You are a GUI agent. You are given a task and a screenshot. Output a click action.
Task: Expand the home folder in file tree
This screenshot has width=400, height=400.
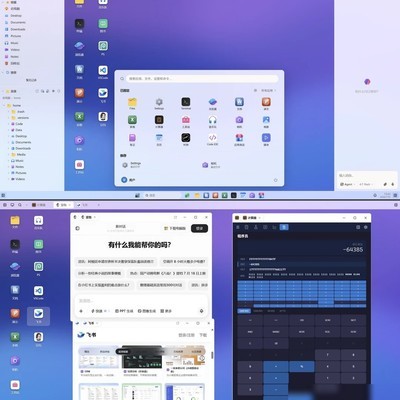point(5,105)
